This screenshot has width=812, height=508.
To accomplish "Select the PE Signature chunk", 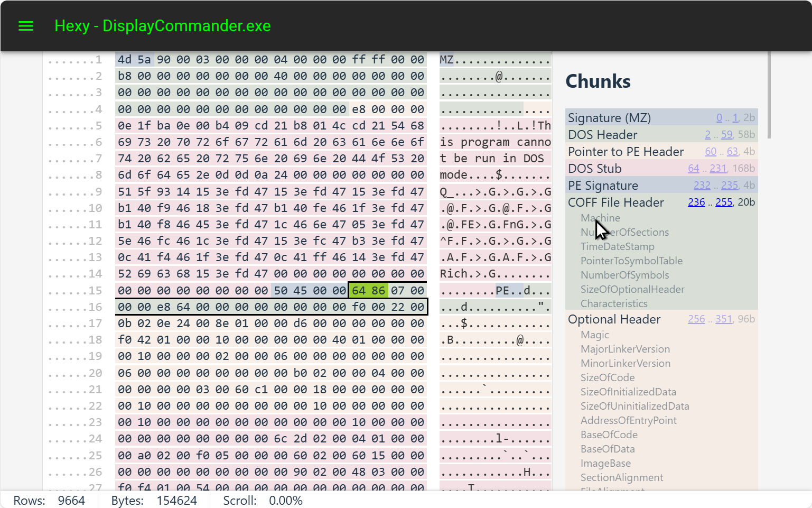I will 661,185.
